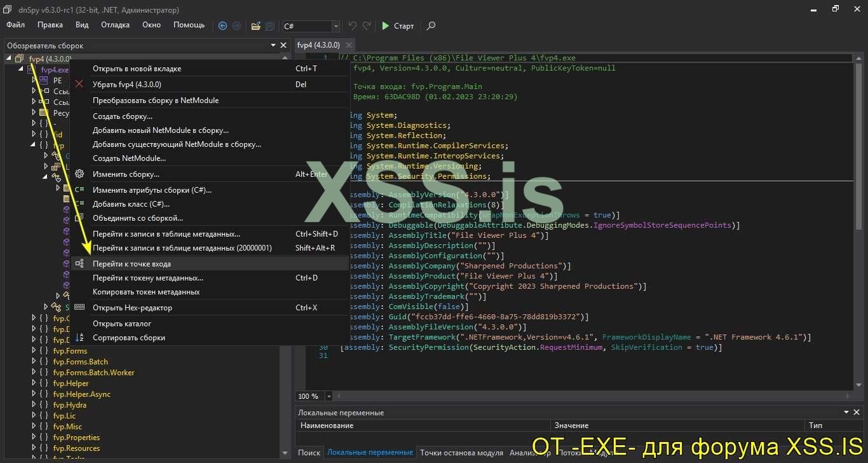The height and width of the screenshot is (463, 868).
Task: Close the fvp4 (4.3.0.0) document tab
Action: [x=349, y=45]
